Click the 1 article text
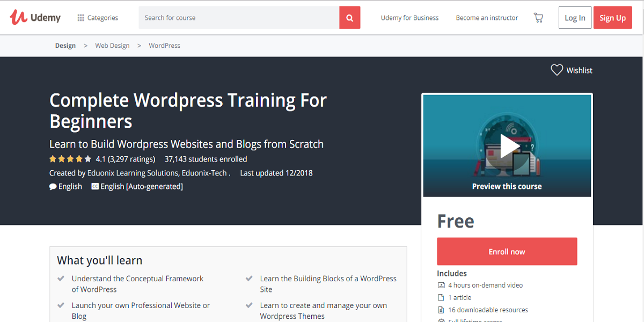644x322 pixels. (x=459, y=297)
